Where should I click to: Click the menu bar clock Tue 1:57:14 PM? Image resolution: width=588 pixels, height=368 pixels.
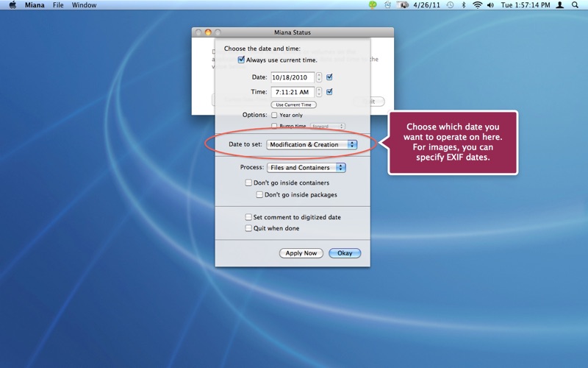pyautogui.click(x=526, y=5)
